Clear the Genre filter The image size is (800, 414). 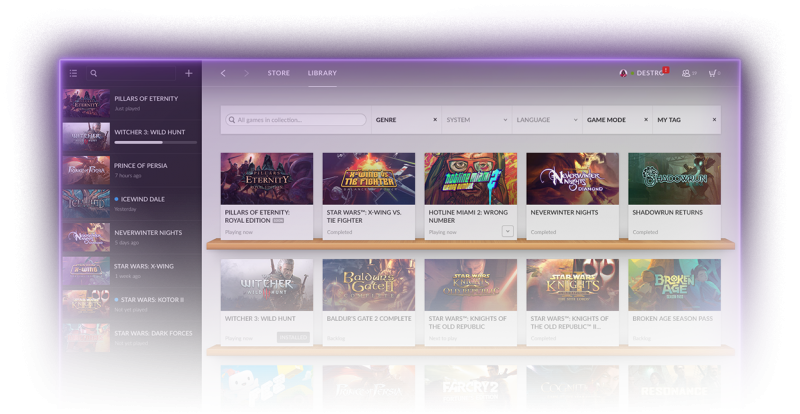pos(435,120)
